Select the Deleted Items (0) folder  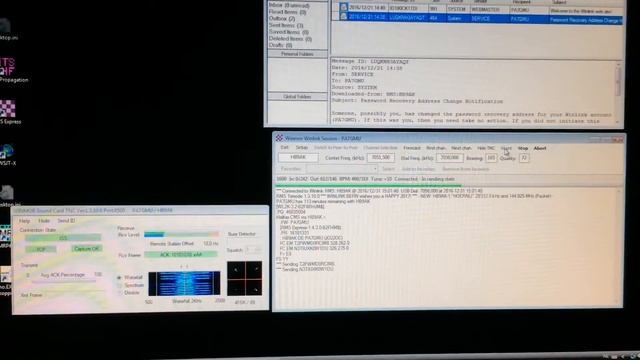pos(290,39)
